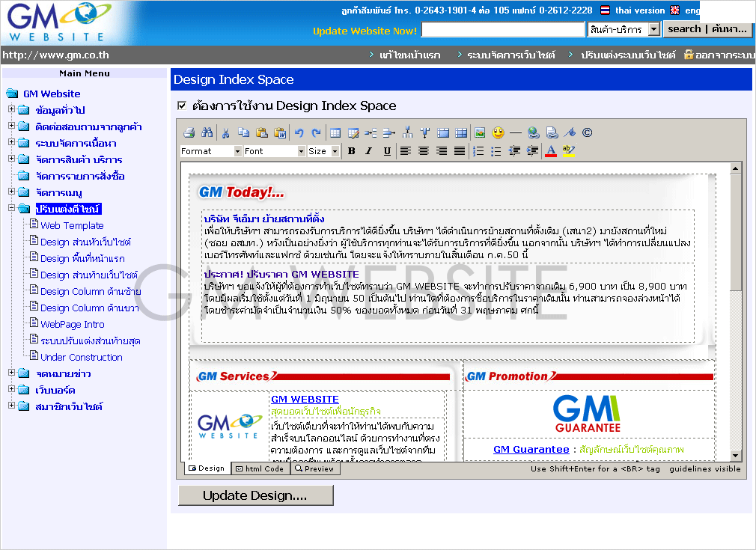Click the แก้ไขหน้าแรก header link
756x550 pixels.
pos(410,55)
